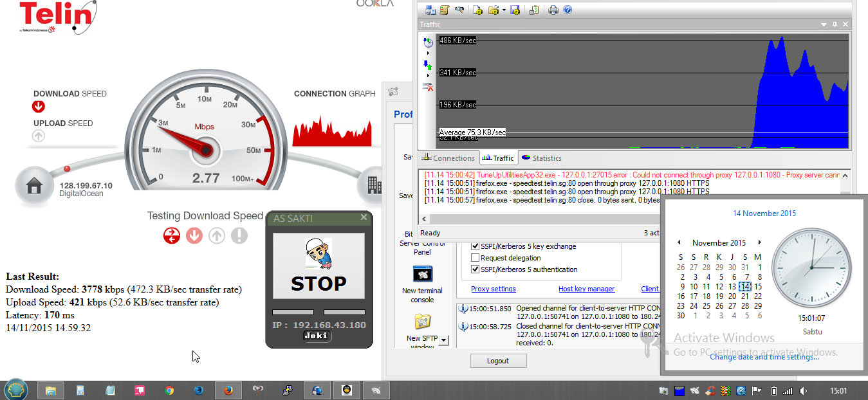Open New SFTP window icon in Bitvise

[x=422, y=321]
